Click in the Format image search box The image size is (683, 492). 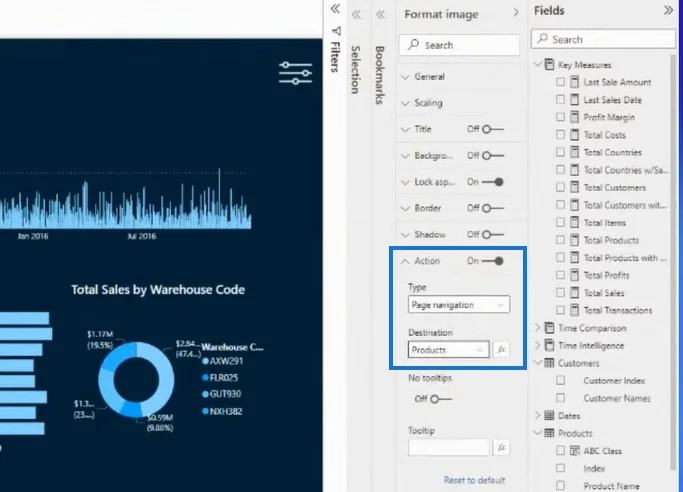click(x=460, y=45)
